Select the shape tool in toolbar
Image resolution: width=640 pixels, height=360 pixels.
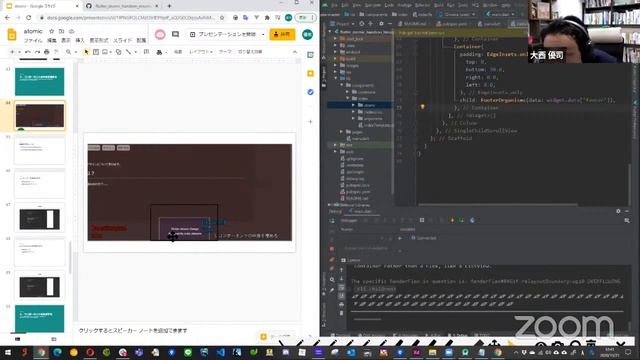(118, 52)
